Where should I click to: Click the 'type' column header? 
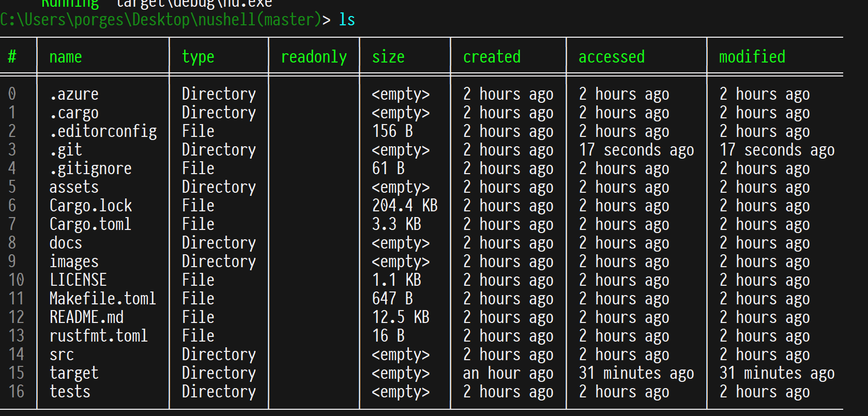click(x=198, y=57)
